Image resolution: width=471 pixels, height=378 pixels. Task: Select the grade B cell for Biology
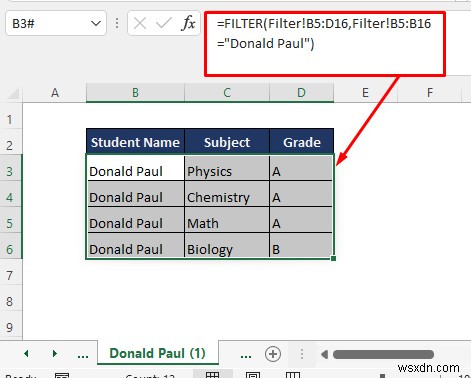pyautogui.click(x=301, y=246)
